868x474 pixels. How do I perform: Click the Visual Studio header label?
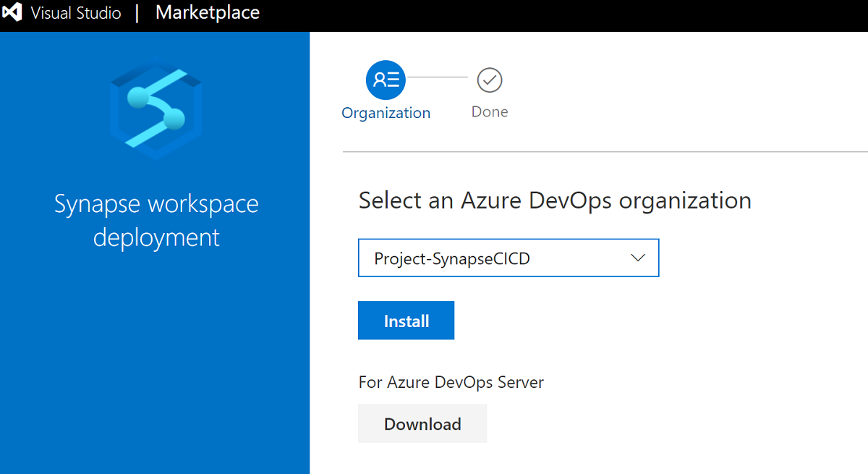pos(75,12)
